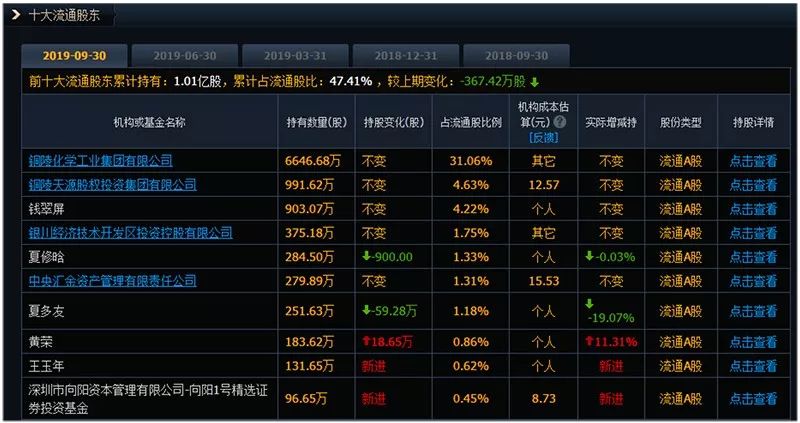Open the 中央汇金资产管理有限责任公司 link
The image size is (800, 423).
tap(112, 281)
